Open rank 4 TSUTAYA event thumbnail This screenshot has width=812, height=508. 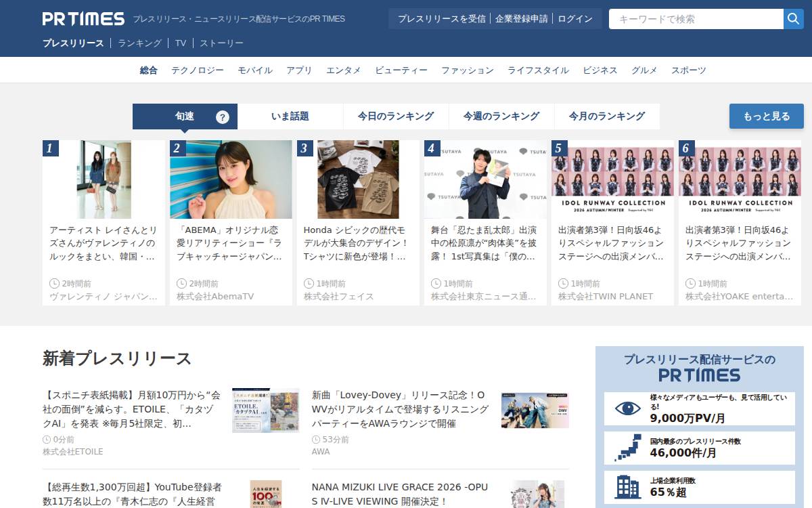pyautogui.click(x=485, y=179)
